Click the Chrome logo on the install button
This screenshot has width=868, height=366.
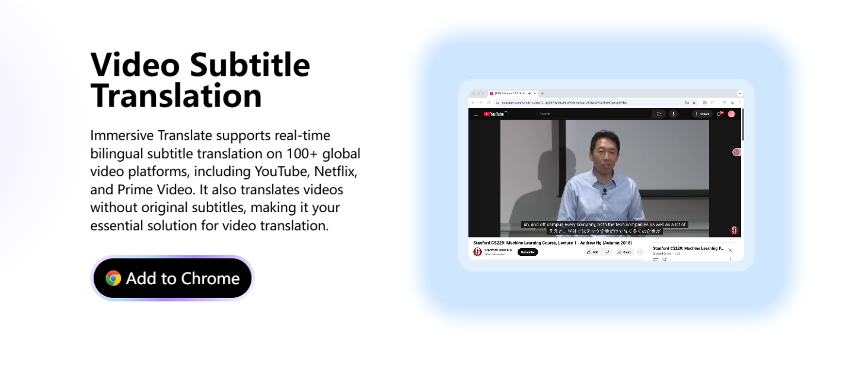113,278
